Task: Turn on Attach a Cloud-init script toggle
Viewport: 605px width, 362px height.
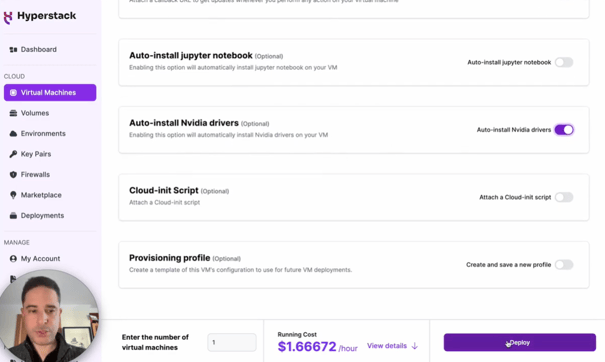Action: (564, 197)
